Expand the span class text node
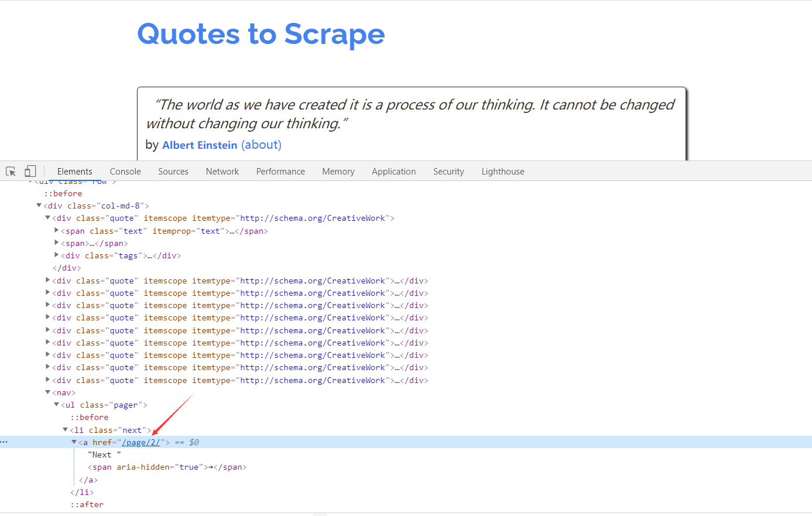The image size is (812, 516). (x=57, y=231)
